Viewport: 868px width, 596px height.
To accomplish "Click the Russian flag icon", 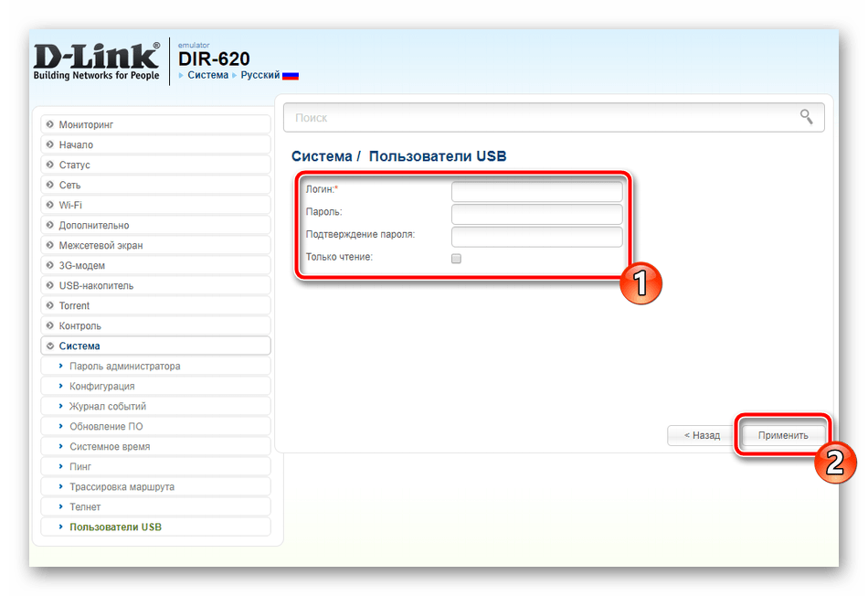I will coord(290,76).
